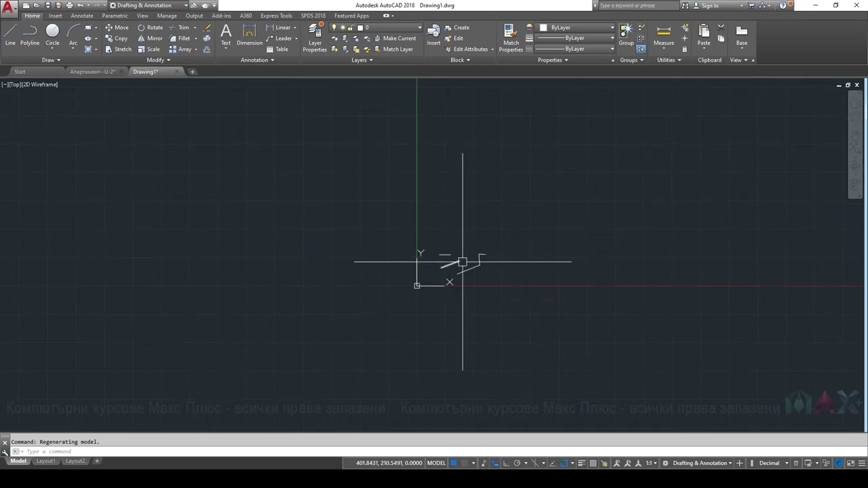Insert a Table
This screenshot has height=488, width=868.
277,49
